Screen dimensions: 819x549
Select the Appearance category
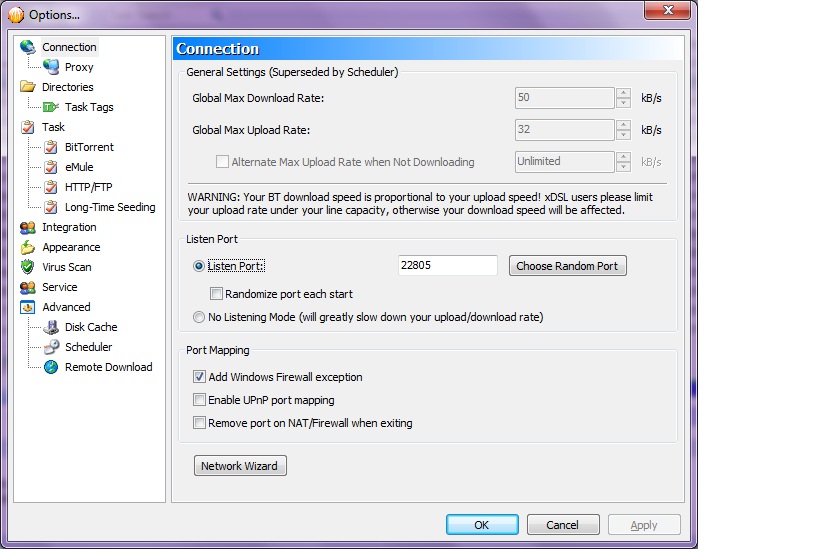click(71, 247)
